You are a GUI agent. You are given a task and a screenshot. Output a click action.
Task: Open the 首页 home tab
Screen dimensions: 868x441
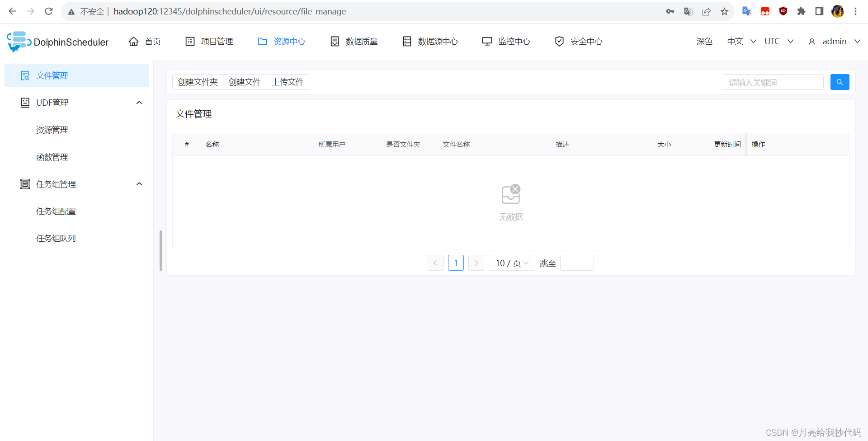coord(145,42)
